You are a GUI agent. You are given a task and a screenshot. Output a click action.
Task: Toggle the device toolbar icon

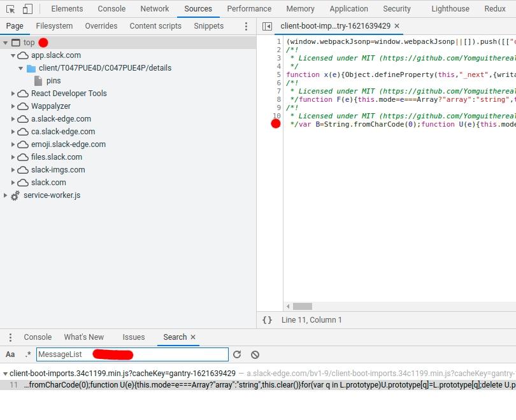27,9
